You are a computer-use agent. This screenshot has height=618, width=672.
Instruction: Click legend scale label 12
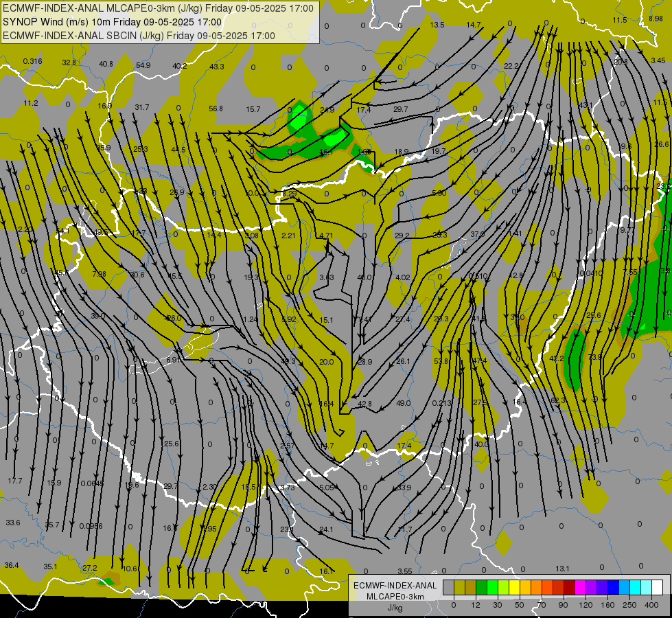click(476, 605)
